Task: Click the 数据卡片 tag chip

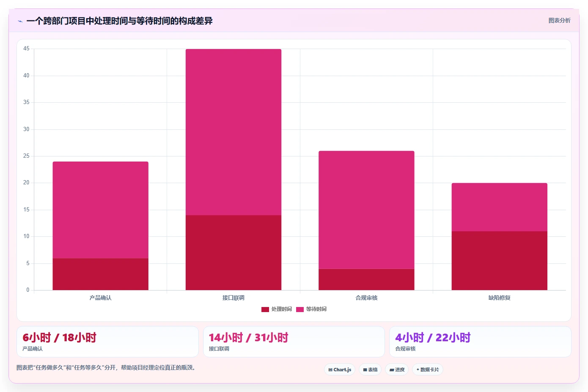Action: pos(428,370)
